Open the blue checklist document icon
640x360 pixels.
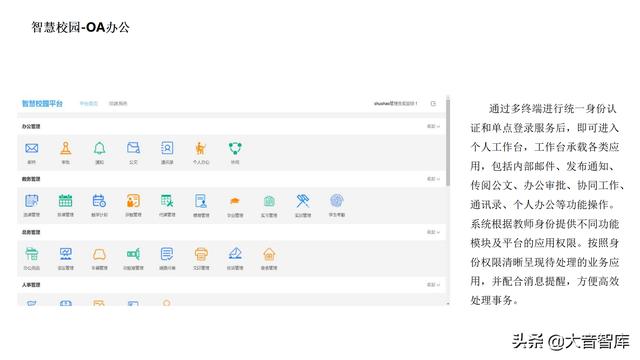[167, 254]
